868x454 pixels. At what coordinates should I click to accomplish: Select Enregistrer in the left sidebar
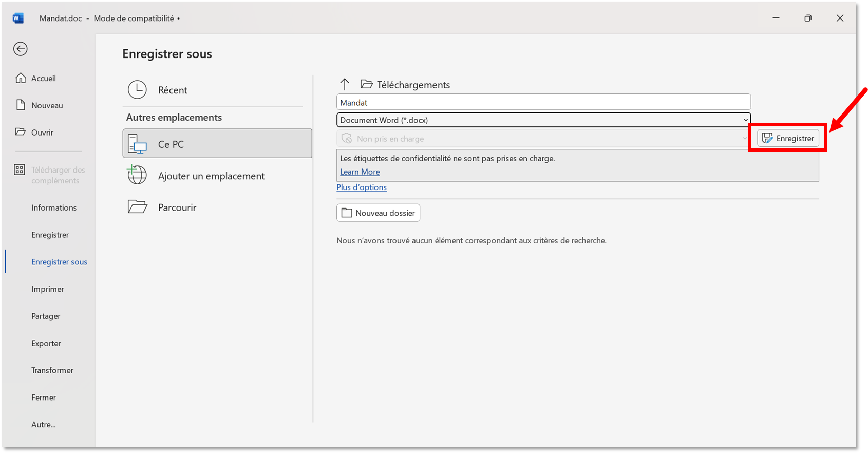tap(50, 235)
